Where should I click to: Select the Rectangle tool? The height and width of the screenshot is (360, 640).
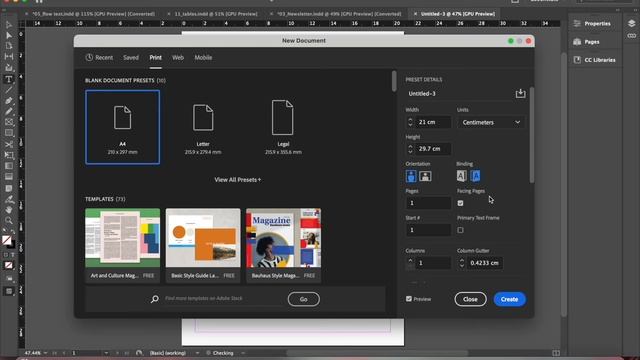click(9, 133)
